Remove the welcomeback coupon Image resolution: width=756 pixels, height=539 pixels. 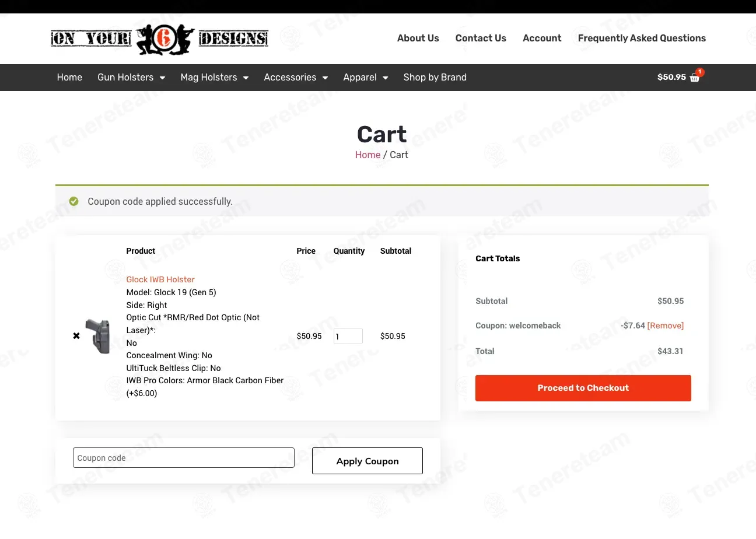[x=666, y=325]
